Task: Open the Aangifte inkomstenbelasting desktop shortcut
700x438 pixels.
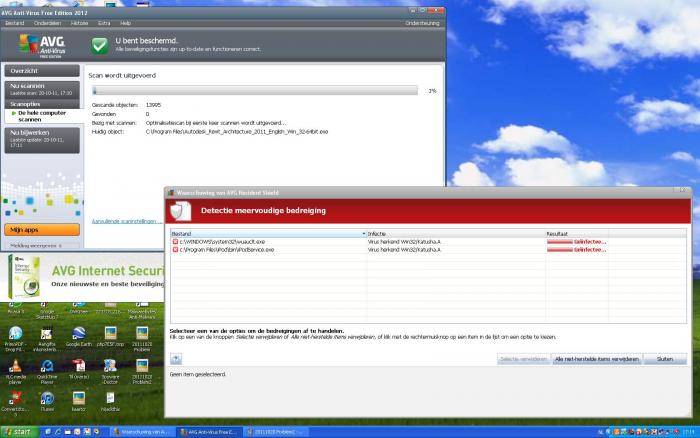Action: click(46, 338)
